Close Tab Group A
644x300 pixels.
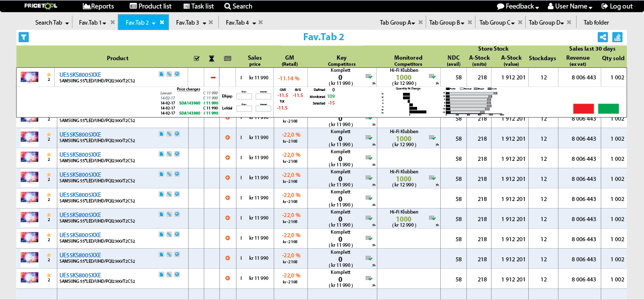(x=421, y=22)
